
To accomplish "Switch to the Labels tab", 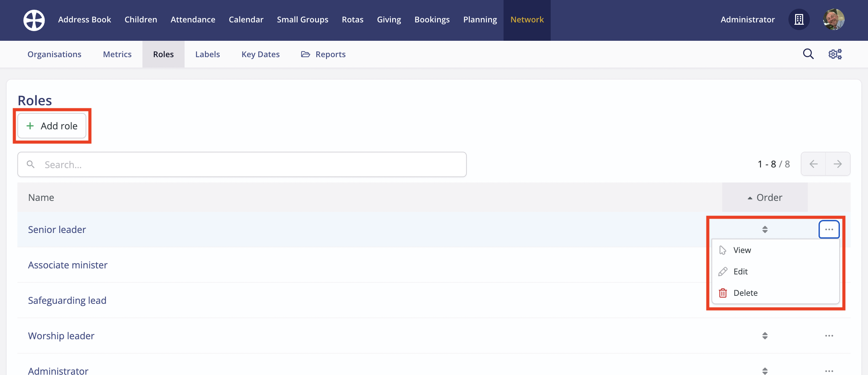I will (207, 54).
